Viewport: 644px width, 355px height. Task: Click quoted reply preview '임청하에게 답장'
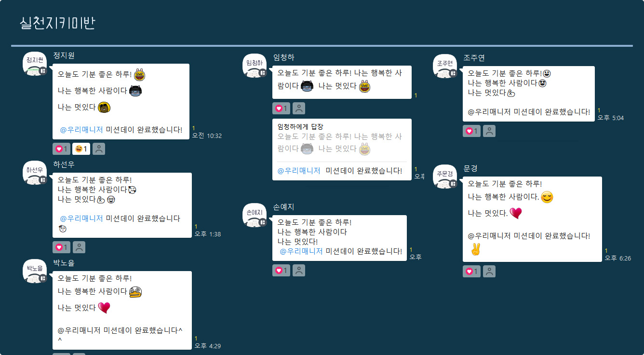pyautogui.click(x=342, y=139)
